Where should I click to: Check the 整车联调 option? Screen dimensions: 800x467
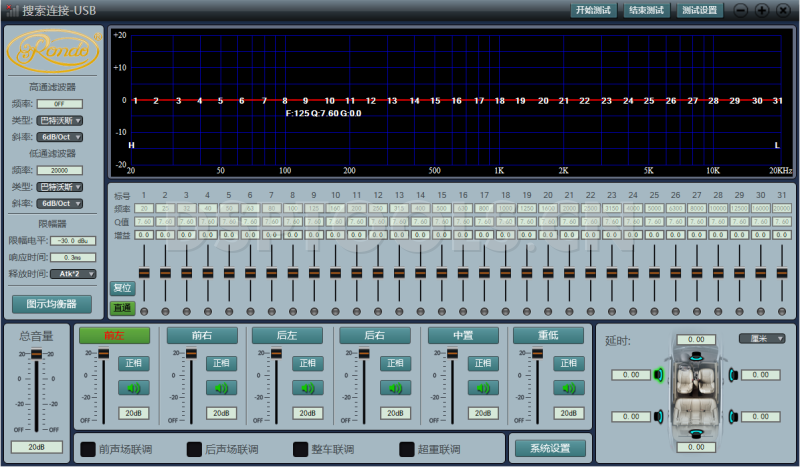pyautogui.click(x=301, y=449)
